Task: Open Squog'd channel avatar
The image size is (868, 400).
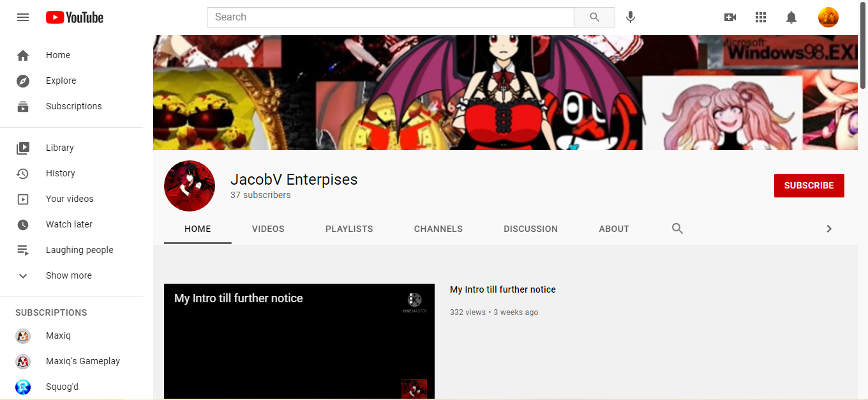Action: point(23,387)
